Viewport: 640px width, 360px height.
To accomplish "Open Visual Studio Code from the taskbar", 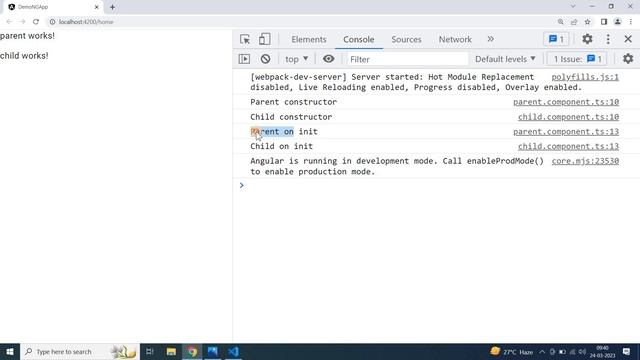I will tap(233, 351).
